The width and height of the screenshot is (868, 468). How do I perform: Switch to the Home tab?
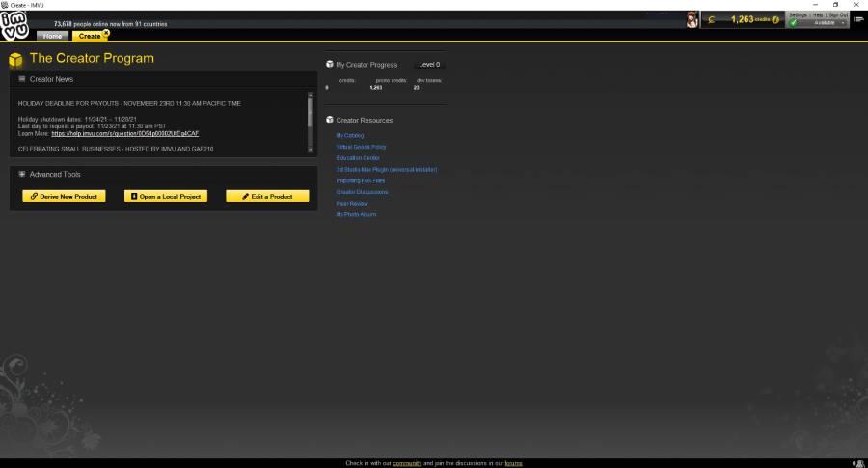53,36
